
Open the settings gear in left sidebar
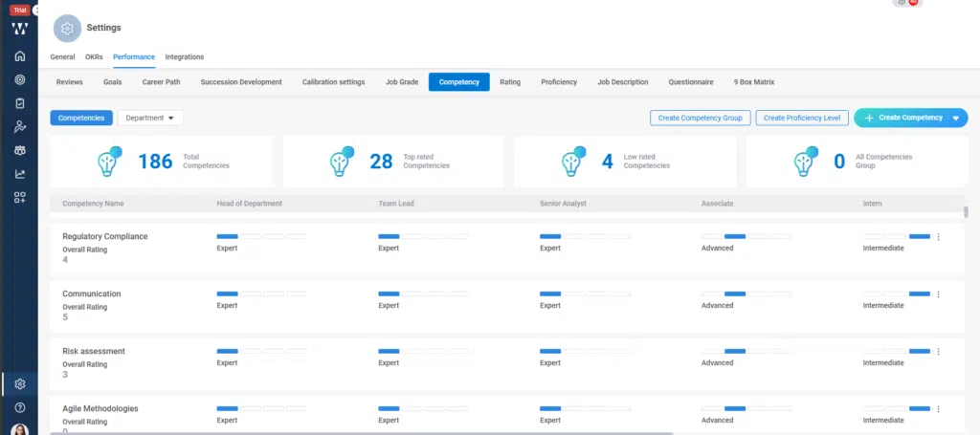tap(19, 383)
